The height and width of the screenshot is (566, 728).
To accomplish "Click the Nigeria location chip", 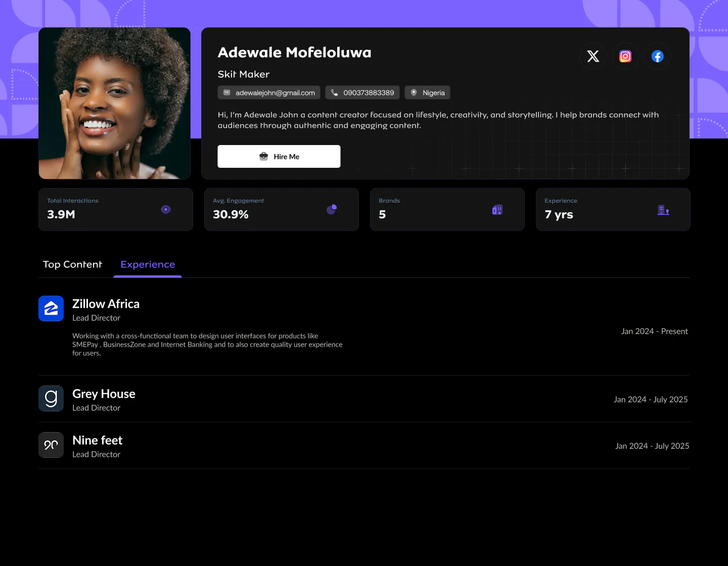I will pos(428,92).
